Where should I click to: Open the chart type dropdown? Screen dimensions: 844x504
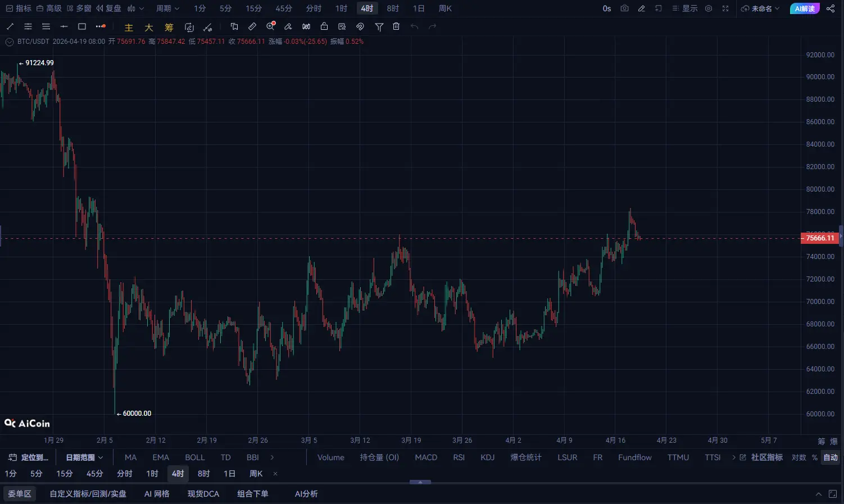click(135, 8)
